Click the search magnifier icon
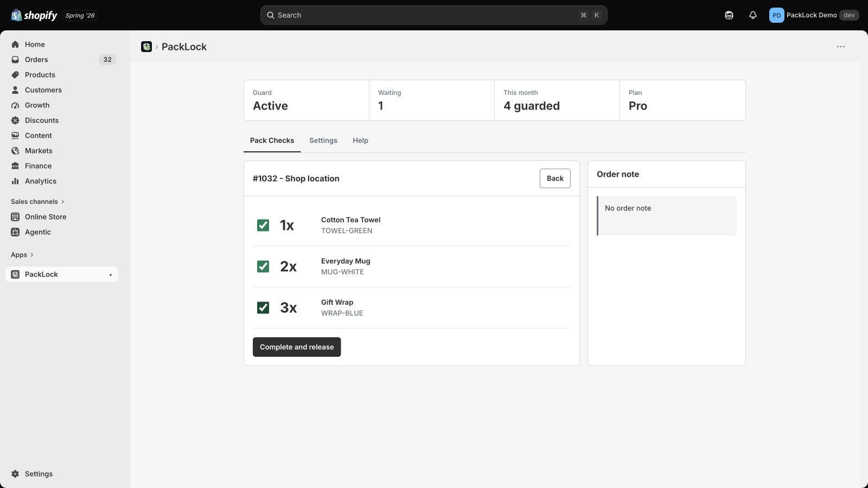Viewport: 868px width, 488px height. pos(270,15)
